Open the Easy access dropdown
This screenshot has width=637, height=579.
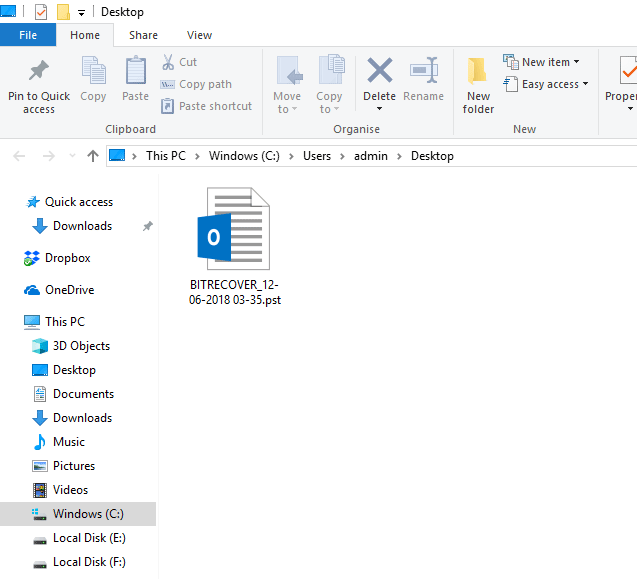coord(546,84)
